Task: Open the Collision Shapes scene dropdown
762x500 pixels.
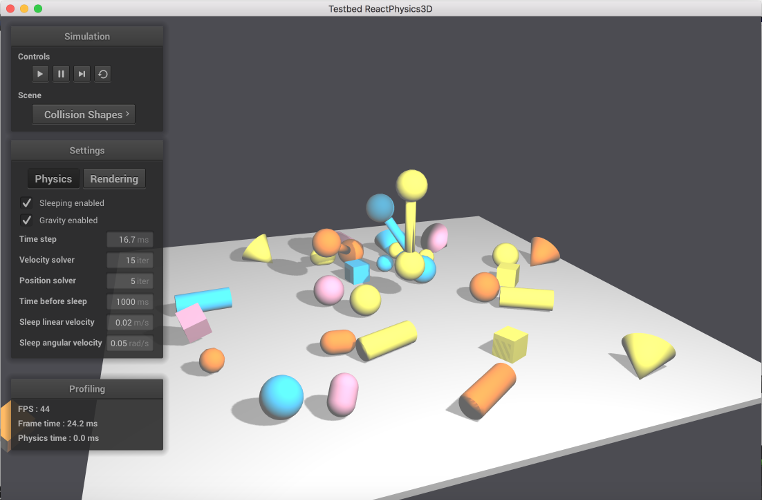Action: (x=84, y=115)
